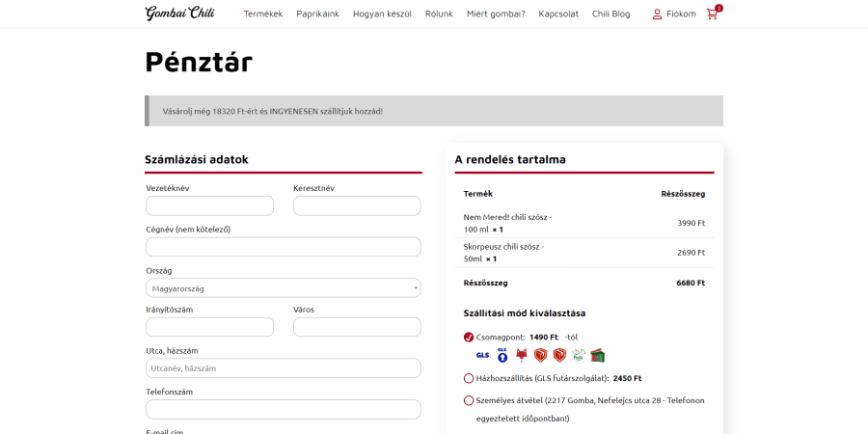Go to the Paprikáink page
Viewport: 868px width, 434px height.
click(317, 14)
